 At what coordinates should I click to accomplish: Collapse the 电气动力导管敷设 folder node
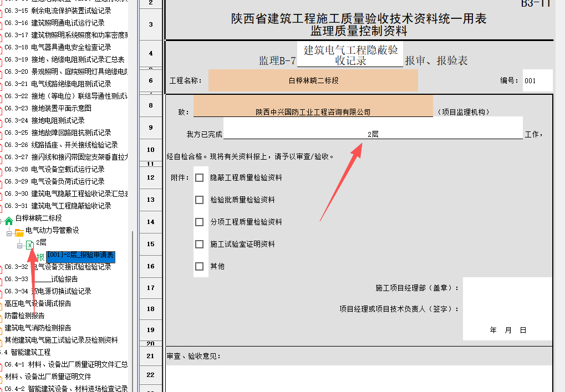tap(9, 232)
